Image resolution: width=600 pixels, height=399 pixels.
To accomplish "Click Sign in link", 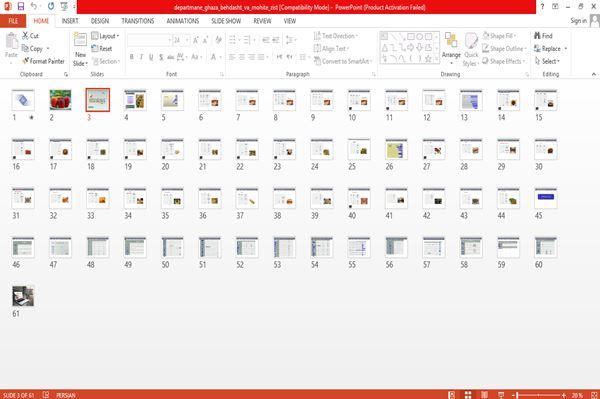I will (578, 21).
